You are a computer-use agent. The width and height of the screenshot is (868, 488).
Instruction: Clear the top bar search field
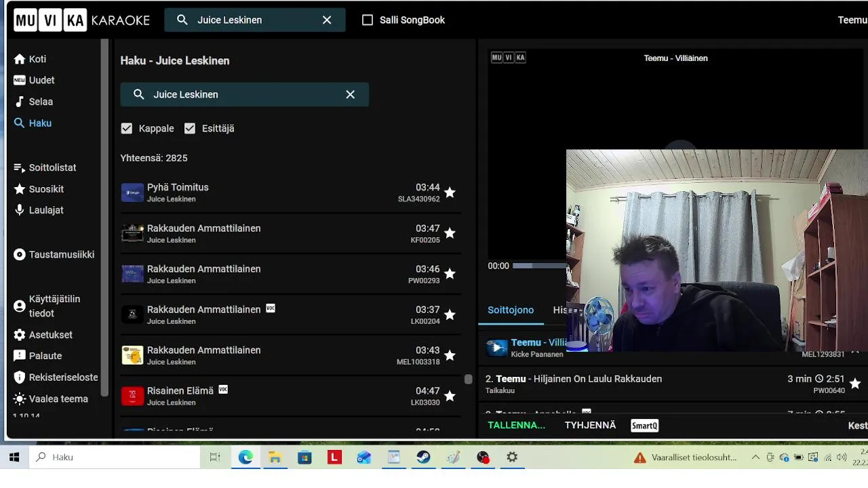[327, 20]
